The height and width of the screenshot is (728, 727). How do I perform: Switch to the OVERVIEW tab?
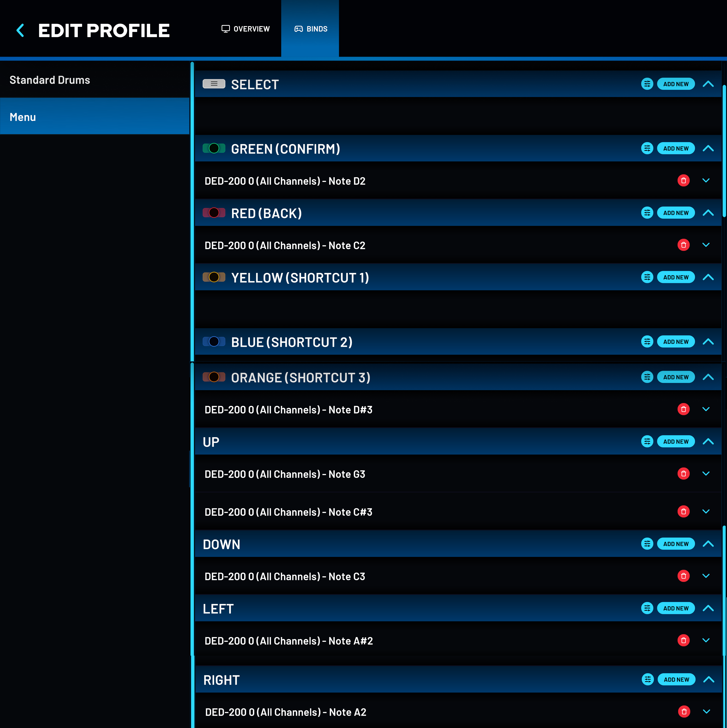[246, 29]
